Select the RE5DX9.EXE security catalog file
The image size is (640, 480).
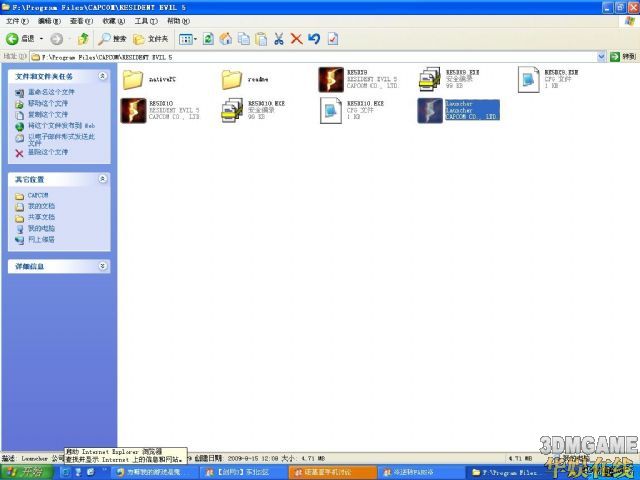click(450, 79)
